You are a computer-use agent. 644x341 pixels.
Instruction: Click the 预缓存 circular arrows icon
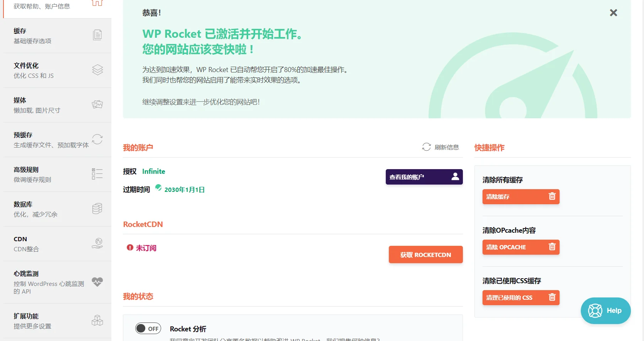[x=97, y=139]
